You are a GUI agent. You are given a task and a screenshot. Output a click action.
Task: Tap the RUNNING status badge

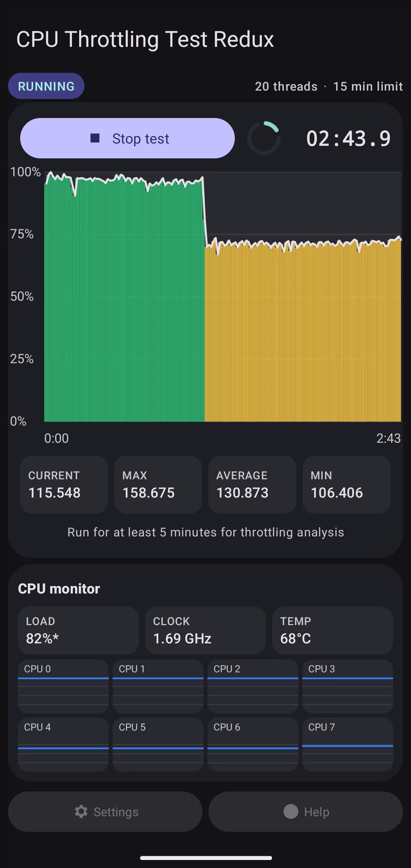click(x=46, y=86)
